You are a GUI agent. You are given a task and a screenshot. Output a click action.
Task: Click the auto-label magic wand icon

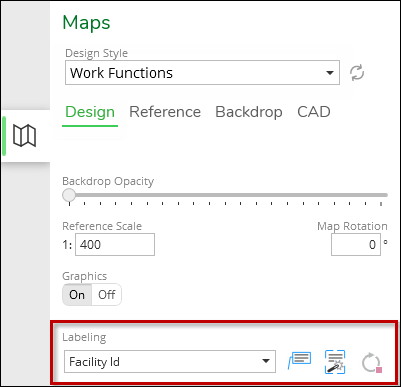[335, 362]
